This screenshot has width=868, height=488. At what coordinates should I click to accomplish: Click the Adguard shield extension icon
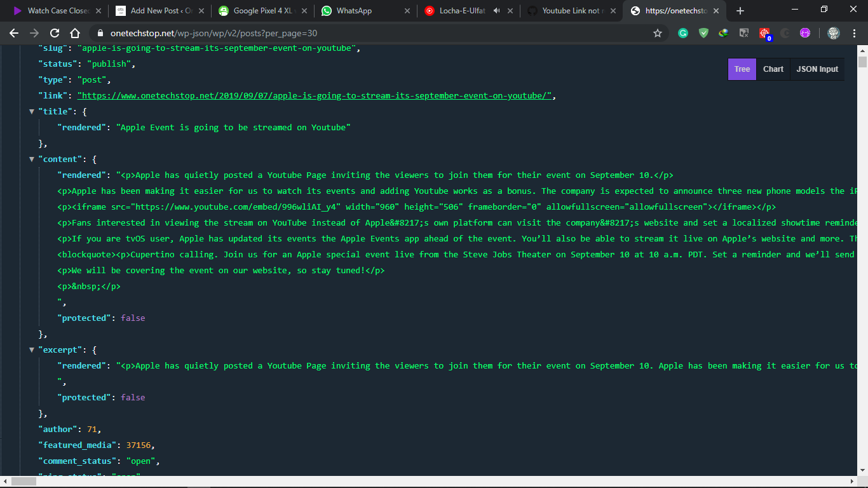(703, 32)
